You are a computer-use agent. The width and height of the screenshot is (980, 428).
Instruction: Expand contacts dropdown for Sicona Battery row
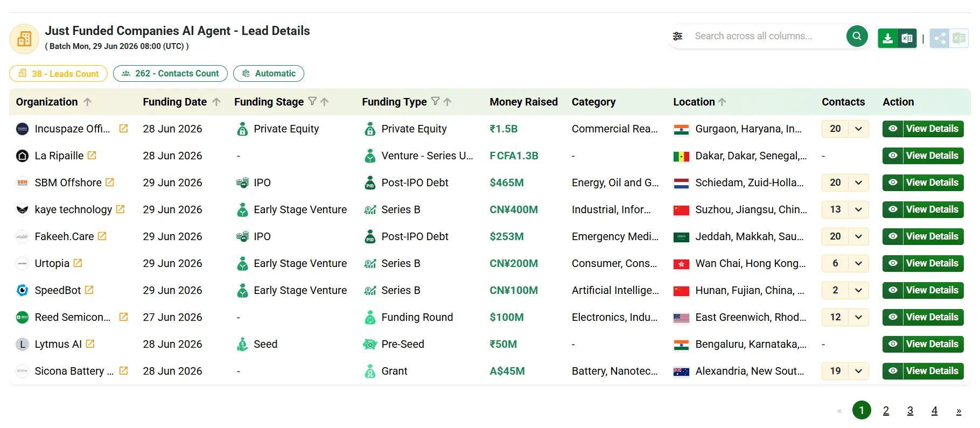coord(858,371)
